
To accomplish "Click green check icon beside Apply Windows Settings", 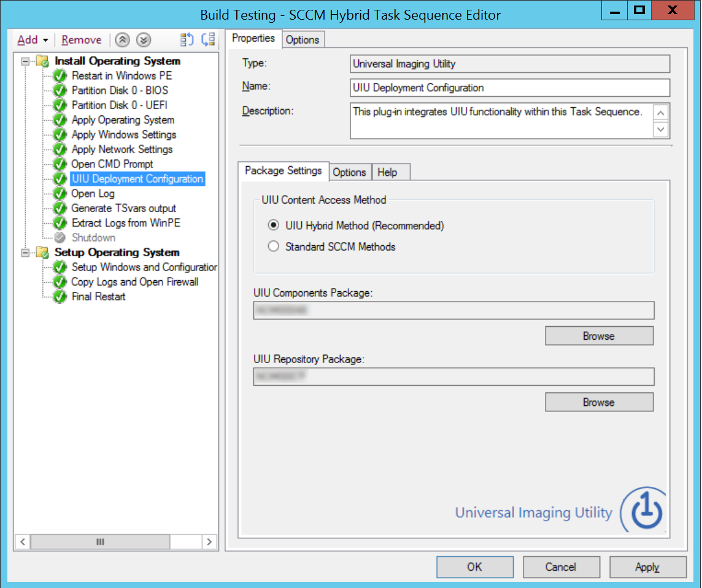I will pos(60,135).
